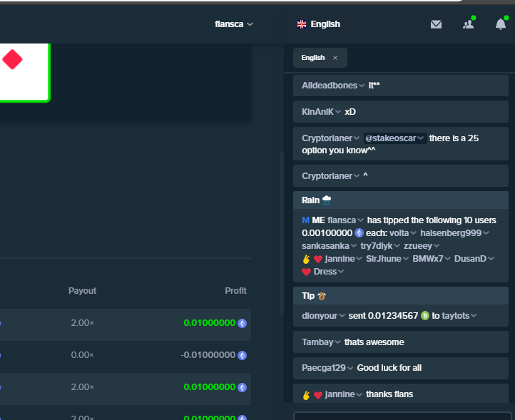Open @stakeoscar mention menu
Viewport: 515px width, 420px height.
point(394,138)
